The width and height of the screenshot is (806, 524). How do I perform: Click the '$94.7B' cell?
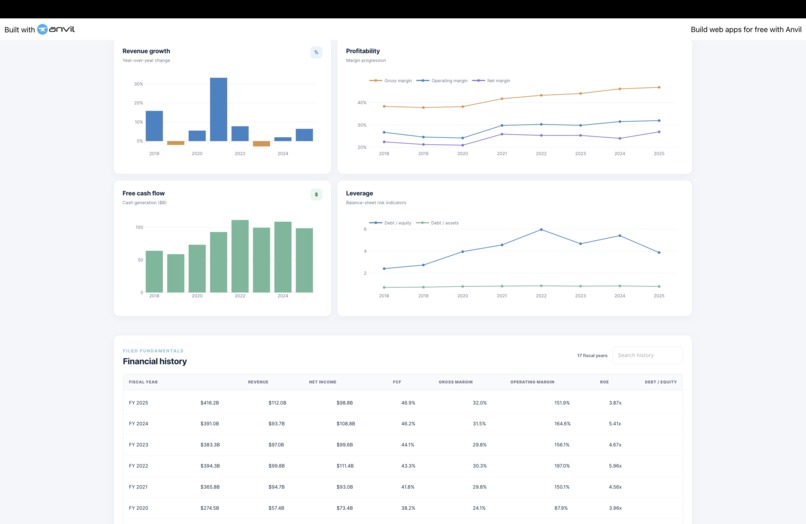click(277, 487)
